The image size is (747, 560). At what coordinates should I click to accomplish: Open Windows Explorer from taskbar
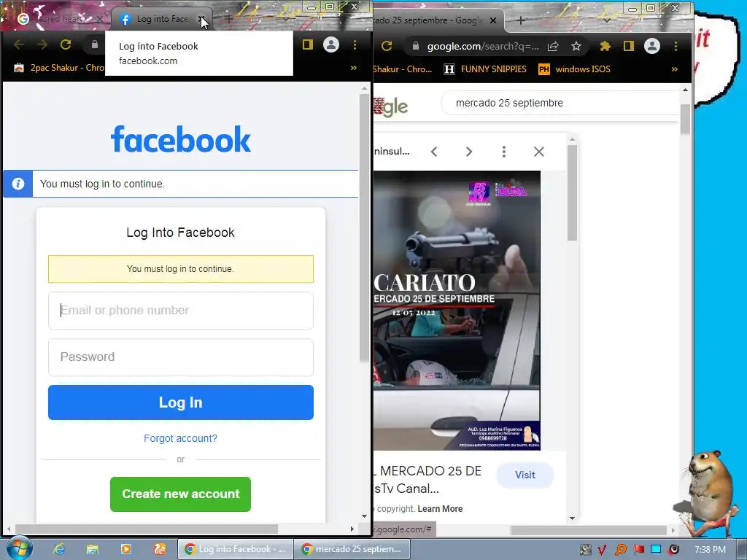pos(93,549)
